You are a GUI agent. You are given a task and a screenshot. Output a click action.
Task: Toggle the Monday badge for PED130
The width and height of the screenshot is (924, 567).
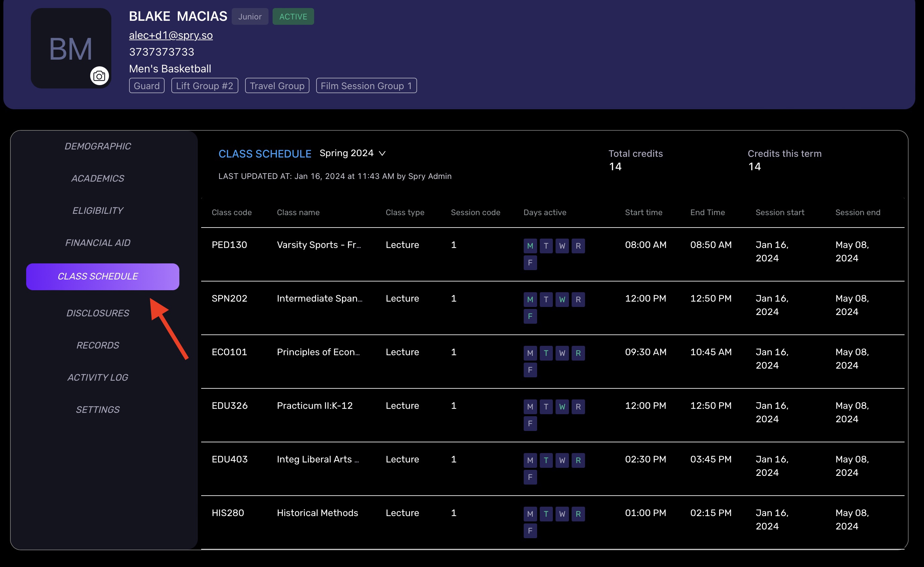click(x=530, y=246)
